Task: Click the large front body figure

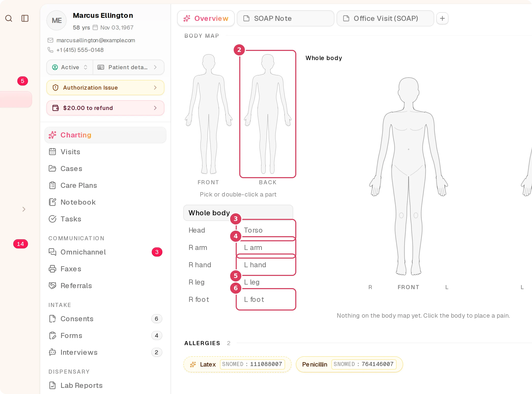Action: [x=409, y=176]
